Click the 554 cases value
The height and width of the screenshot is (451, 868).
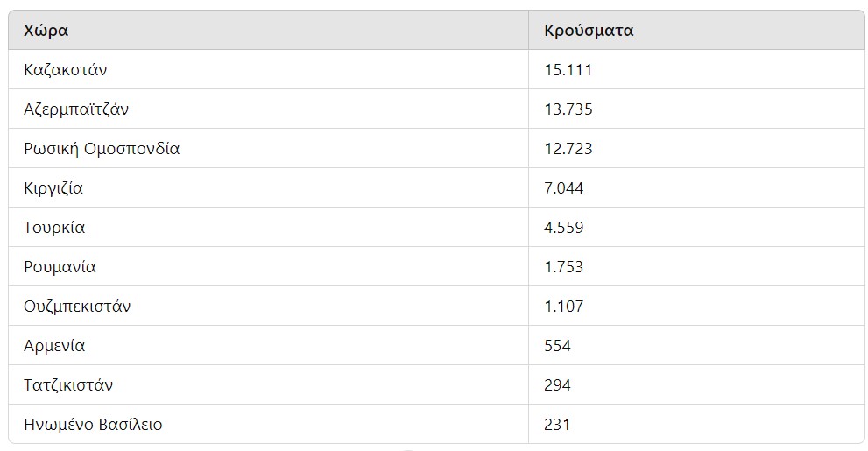[x=557, y=345]
